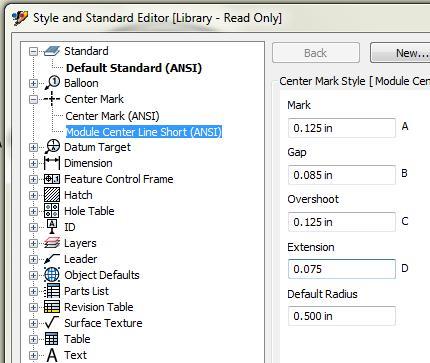
Task: Select the Leader tree label
Action: coord(81,259)
